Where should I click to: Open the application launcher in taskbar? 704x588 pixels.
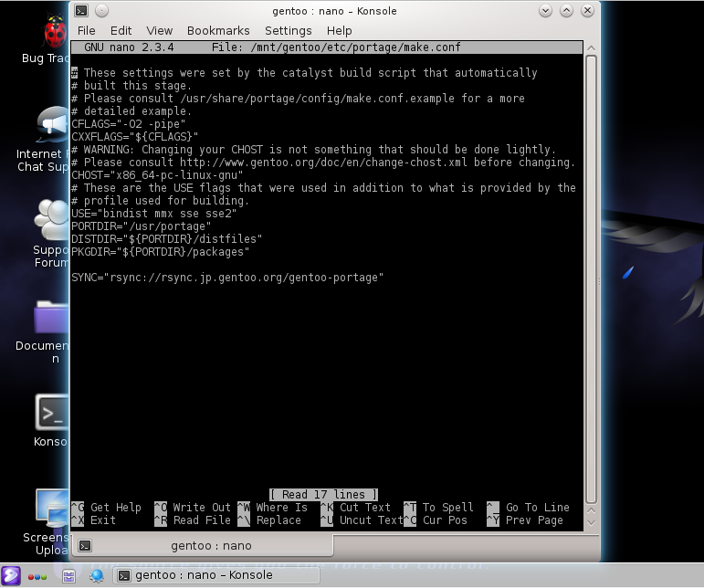[x=11, y=576]
